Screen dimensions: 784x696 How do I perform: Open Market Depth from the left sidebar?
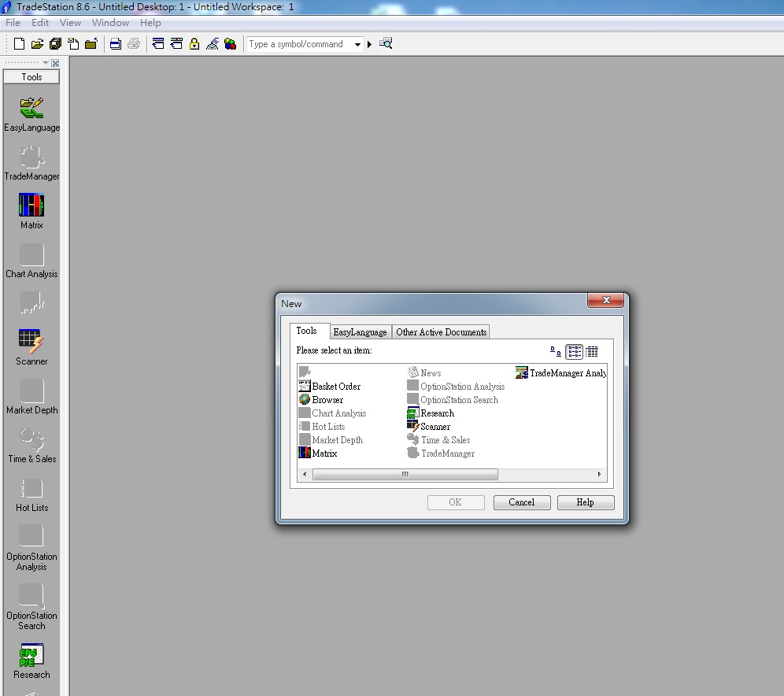click(31, 397)
